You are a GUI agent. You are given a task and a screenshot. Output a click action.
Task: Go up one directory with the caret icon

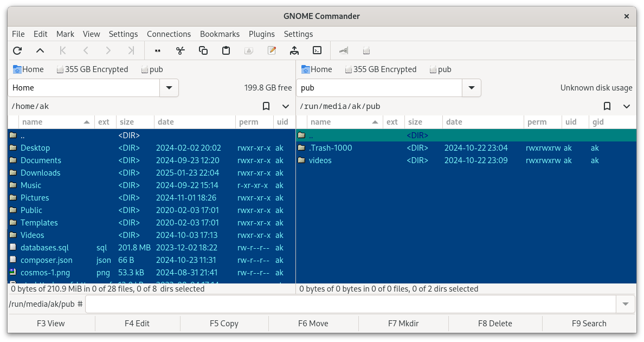click(40, 50)
